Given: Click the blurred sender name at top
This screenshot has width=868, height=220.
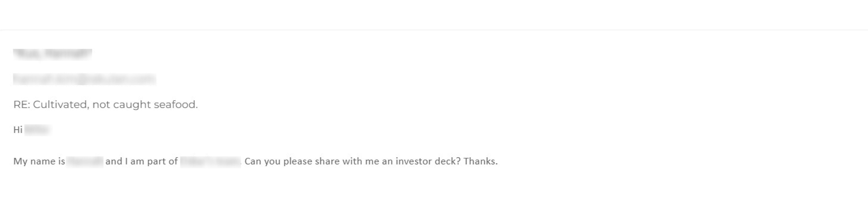Looking at the screenshot, I should [53, 54].
